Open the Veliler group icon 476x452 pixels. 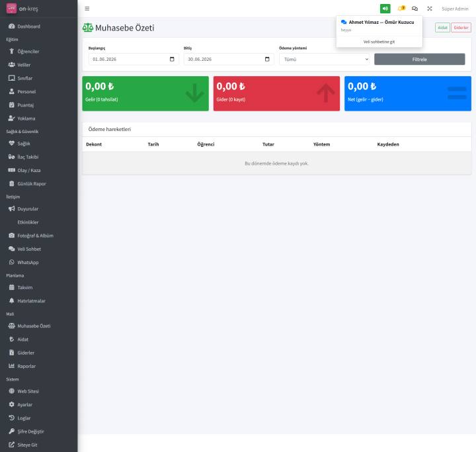coord(11,65)
